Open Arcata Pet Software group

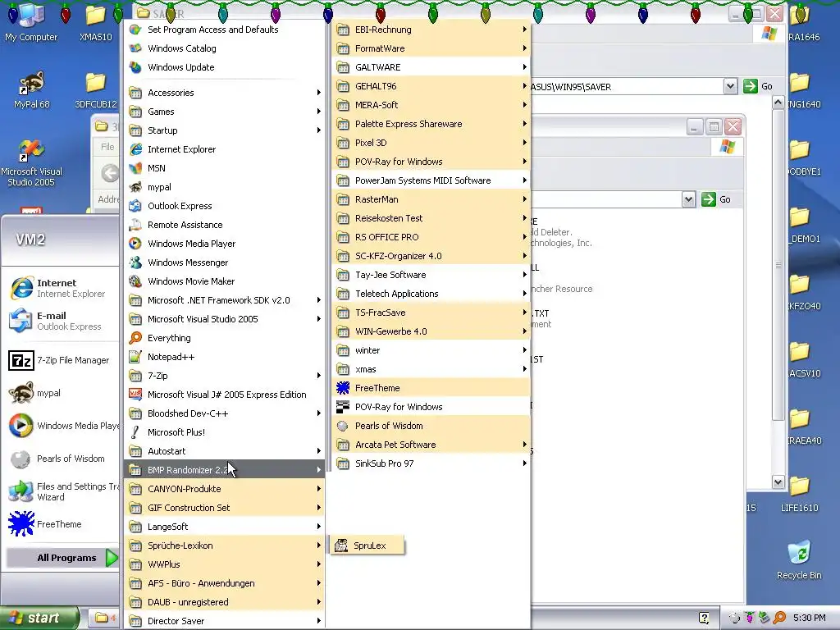431,445
